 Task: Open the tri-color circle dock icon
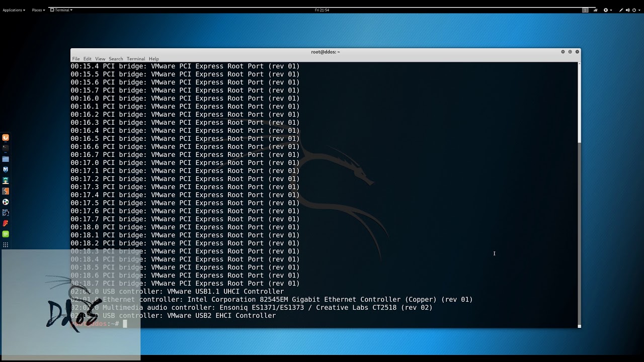click(6, 202)
